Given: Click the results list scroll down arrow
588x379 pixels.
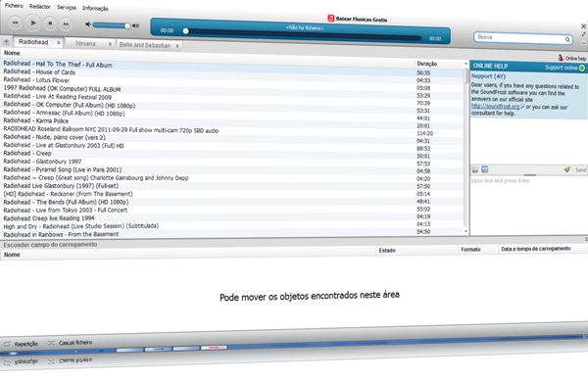Looking at the screenshot, I should coord(466,231).
